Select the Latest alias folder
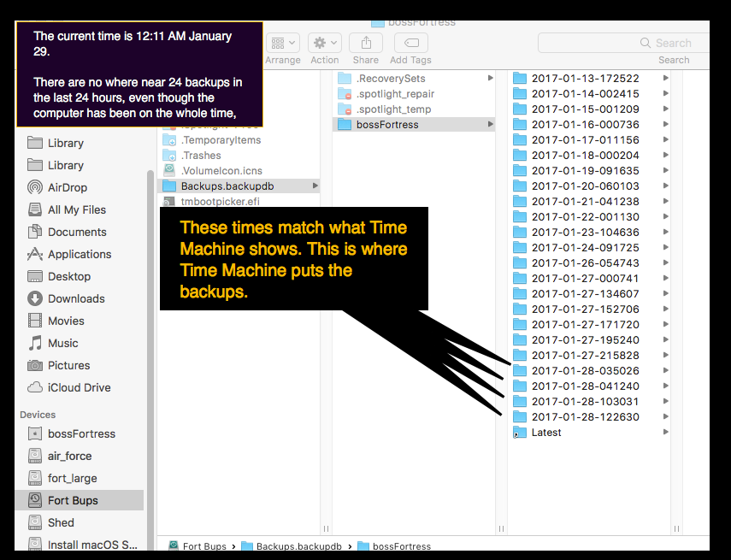The image size is (731, 560). pos(590,433)
